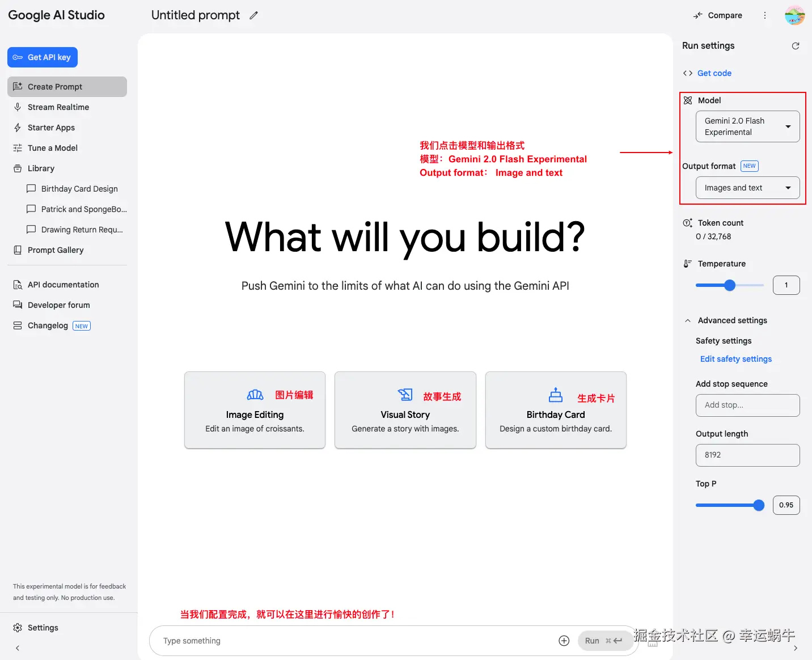
Task: Click the reset run settings refresh icon
Action: (x=796, y=46)
